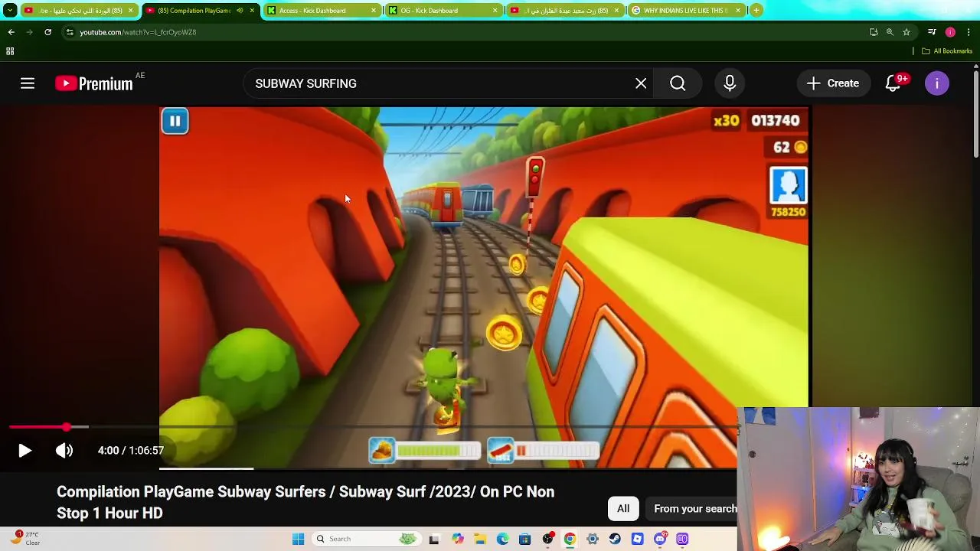Click the page vertical scrollbar
980x551 pixels.
(975, 112)
